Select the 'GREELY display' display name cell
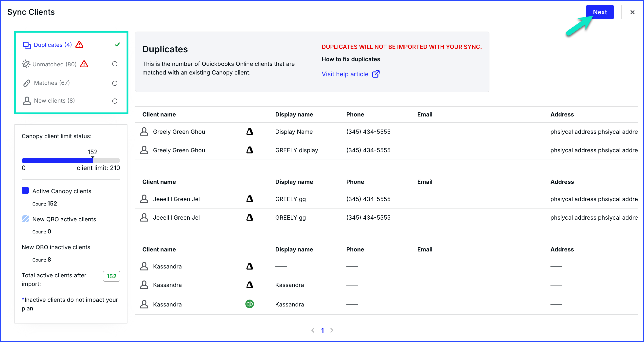 coord(297,150)
